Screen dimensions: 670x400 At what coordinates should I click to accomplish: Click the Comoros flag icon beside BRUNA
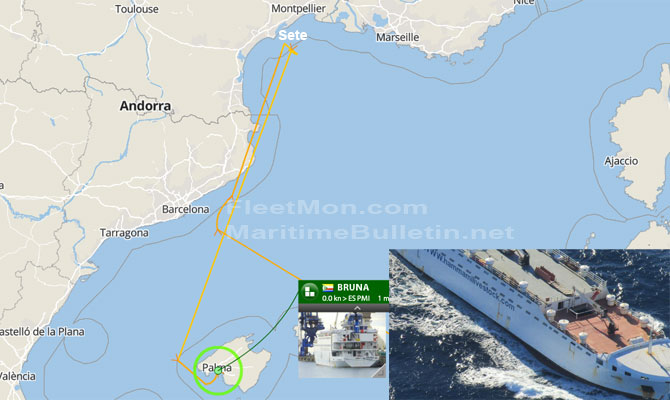328,287
